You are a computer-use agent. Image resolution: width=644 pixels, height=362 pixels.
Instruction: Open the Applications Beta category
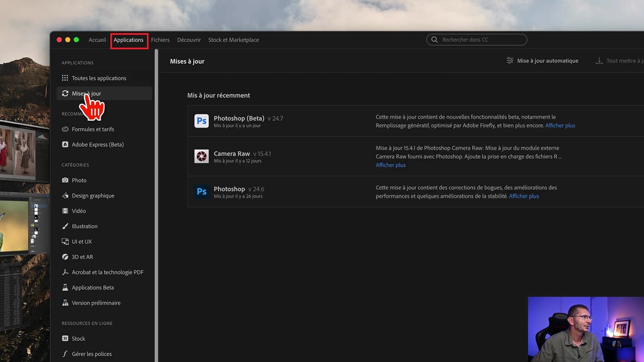point(105,287)
